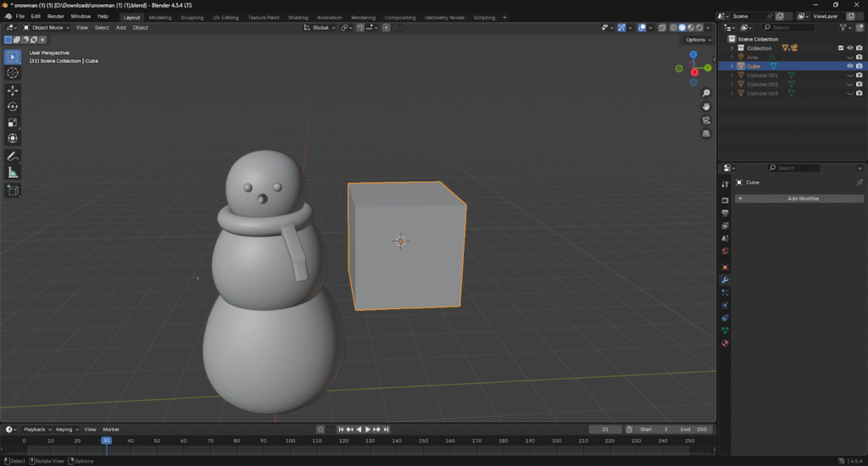The width and height of the screenshot is (868, 466).
Task: Hide the Cube using its eye icon
Action: tap(850, 66)
